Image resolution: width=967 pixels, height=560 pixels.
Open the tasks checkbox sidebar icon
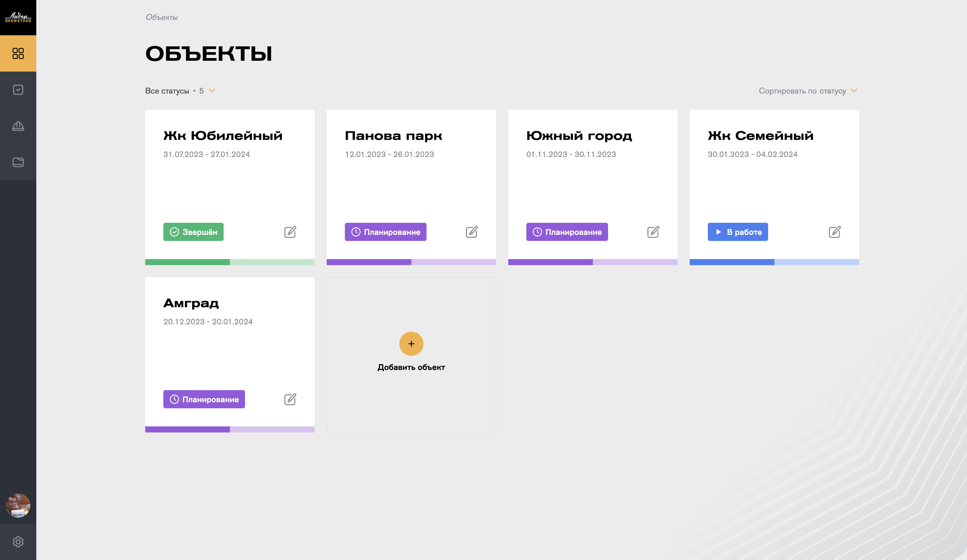click(18, 90)
